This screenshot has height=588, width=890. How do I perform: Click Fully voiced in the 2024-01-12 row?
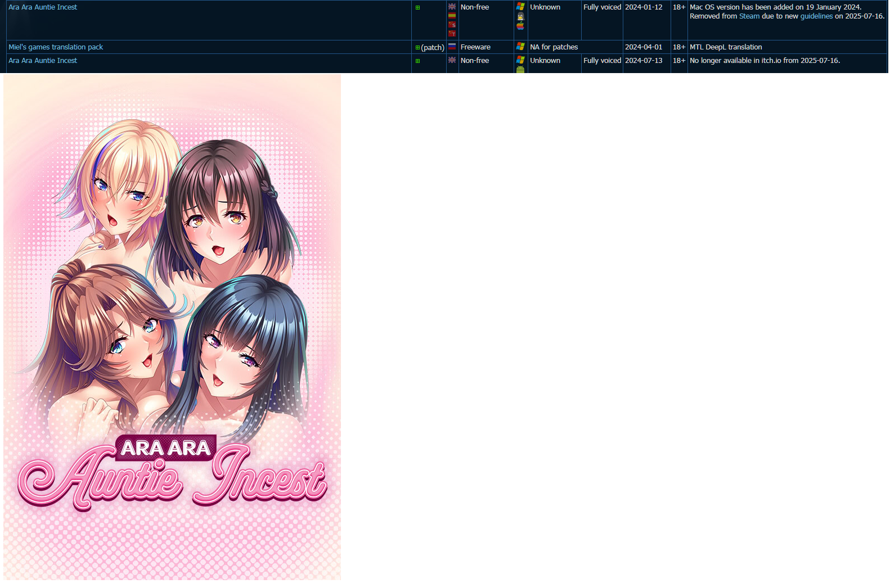[x=602, y=7]
